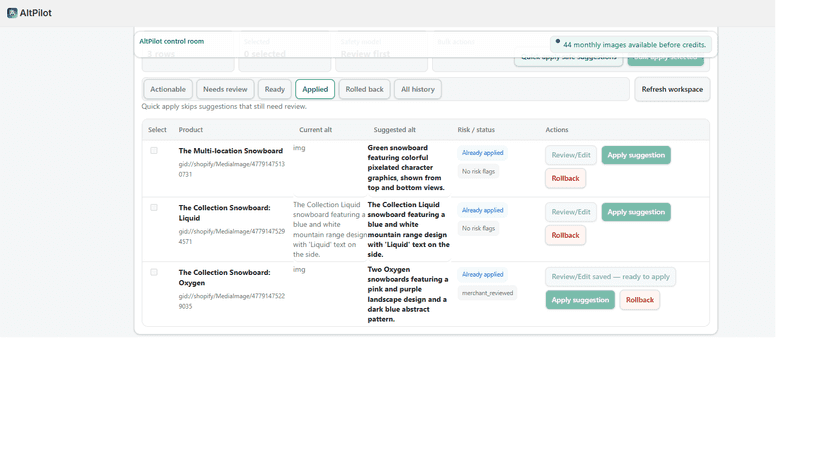This screenshot has width=828, height=466.
Task: Tick the Collection Snowboard: Liquid checkbox
Action: pyautogui.click(x=154, y=208)
